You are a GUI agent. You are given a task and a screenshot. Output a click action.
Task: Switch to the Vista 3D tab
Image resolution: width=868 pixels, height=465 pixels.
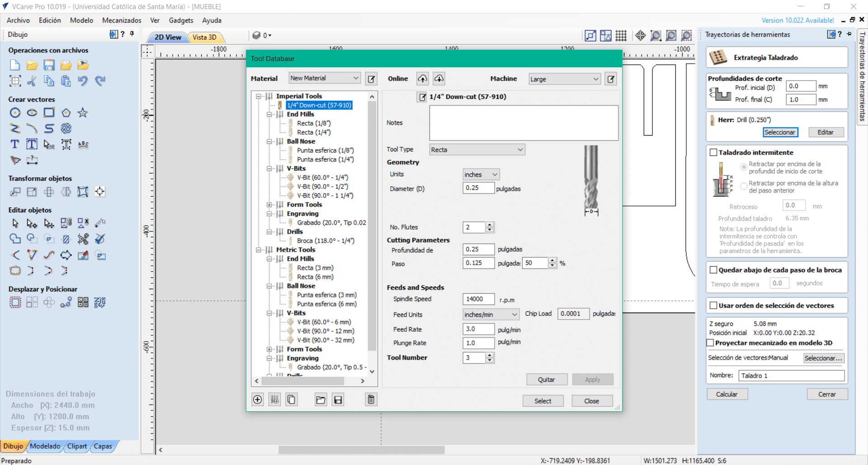click(x=204, y=37)
